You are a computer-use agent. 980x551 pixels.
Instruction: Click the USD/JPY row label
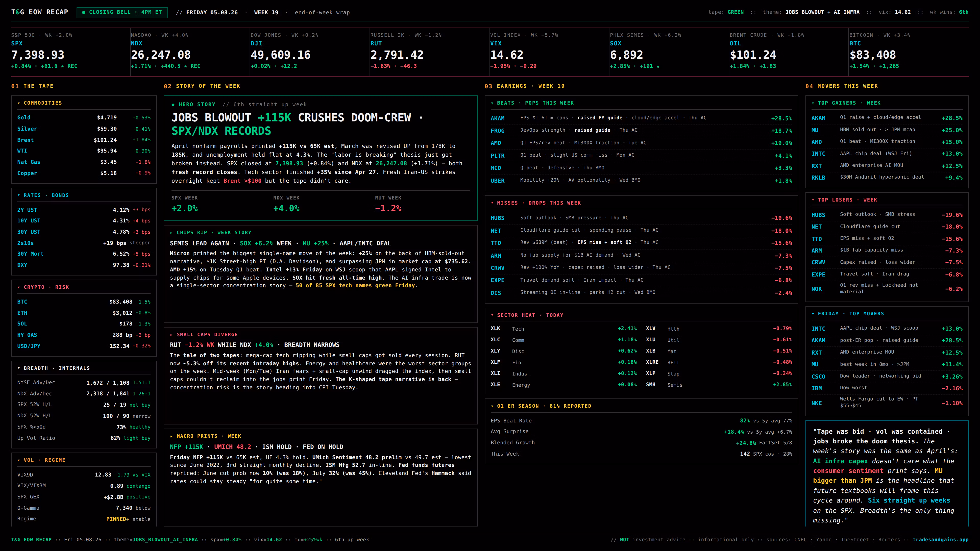point(29,346)
